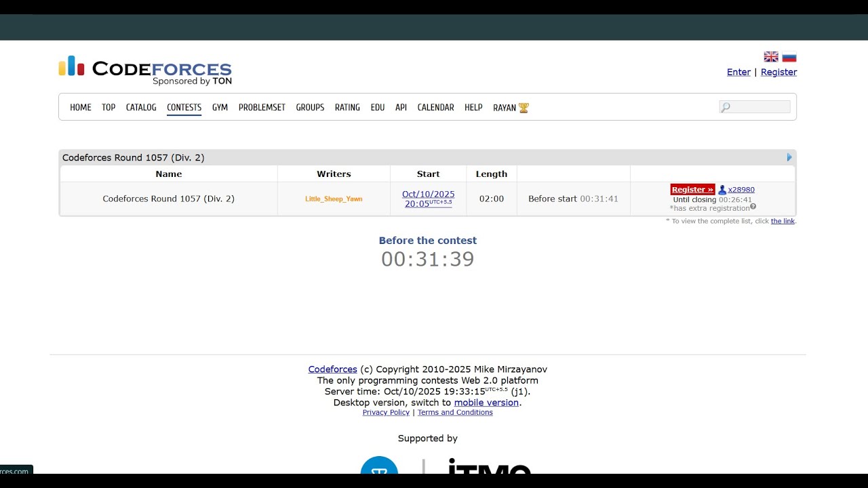Switch to mobile version link

(487, 403)
